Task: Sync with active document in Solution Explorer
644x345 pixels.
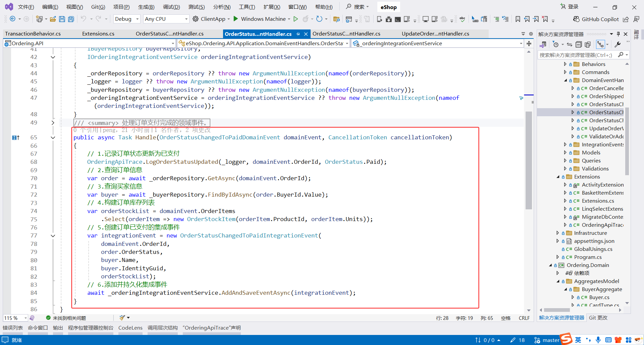Action: pyautogui.click(x=570, y=44)
